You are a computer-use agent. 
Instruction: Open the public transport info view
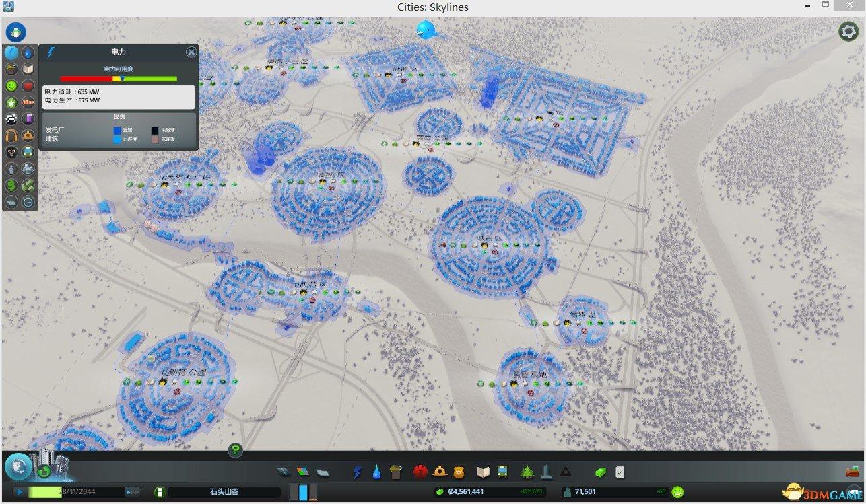click(x=28, y=152)
